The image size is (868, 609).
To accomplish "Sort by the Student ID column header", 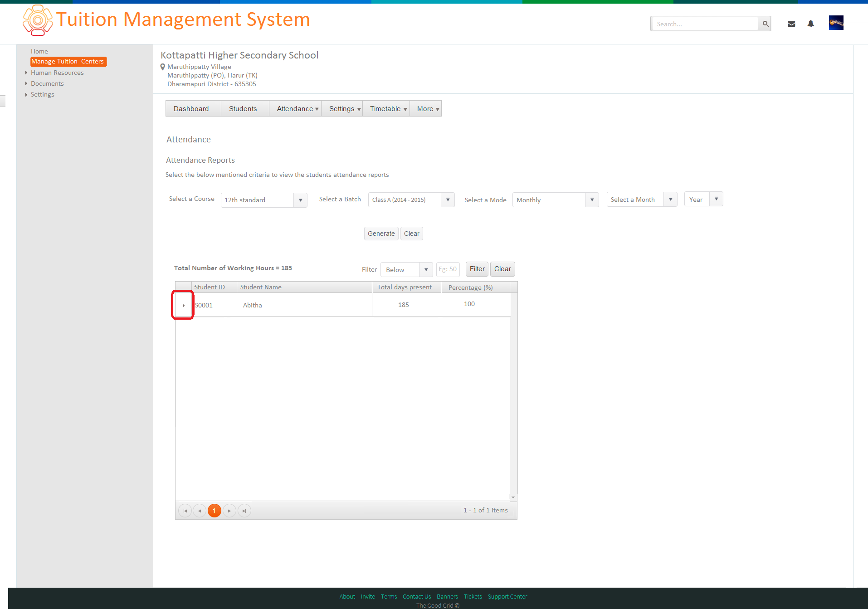I will 214,287.
